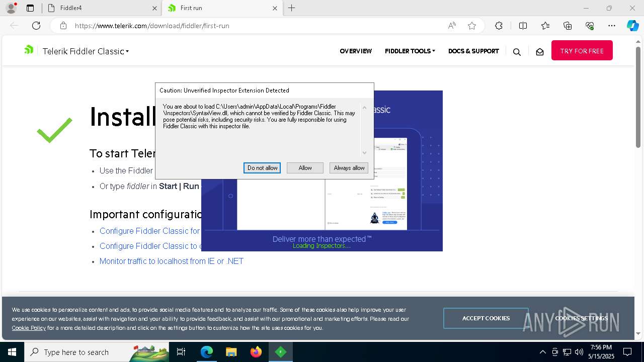Click the TRY FOR FREE button
Image resolution: width=644 pixels, height=362 pixels.
pyautogui.click(x=582, y=50)
